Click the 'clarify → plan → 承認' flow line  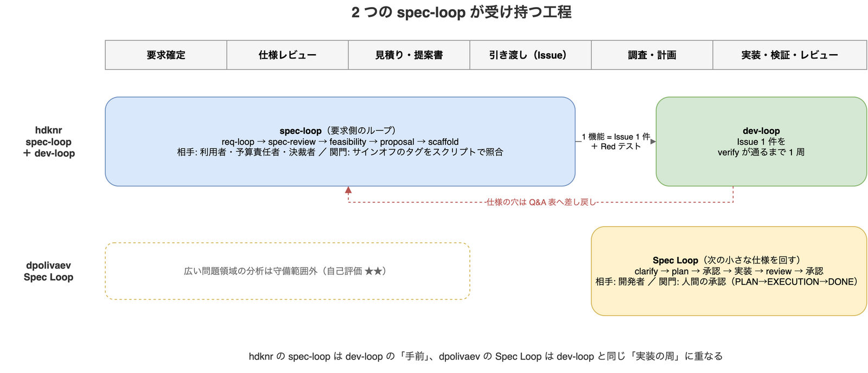coord(729,271)
